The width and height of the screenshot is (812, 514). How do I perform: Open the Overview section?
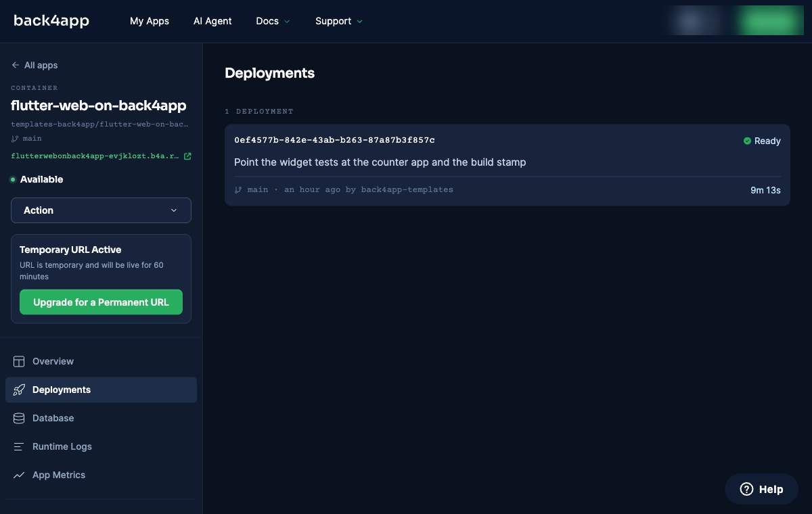pos(101,361)
